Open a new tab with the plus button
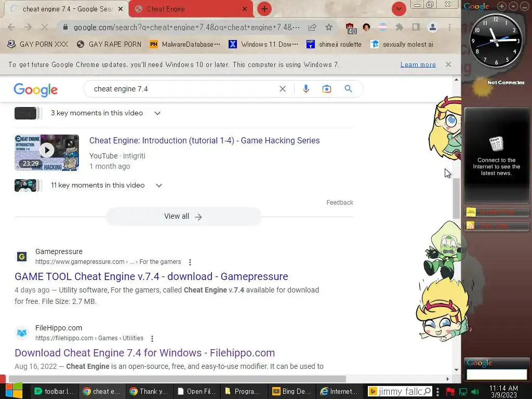Screen dimensions: 532x399 [x=264, y=9]
